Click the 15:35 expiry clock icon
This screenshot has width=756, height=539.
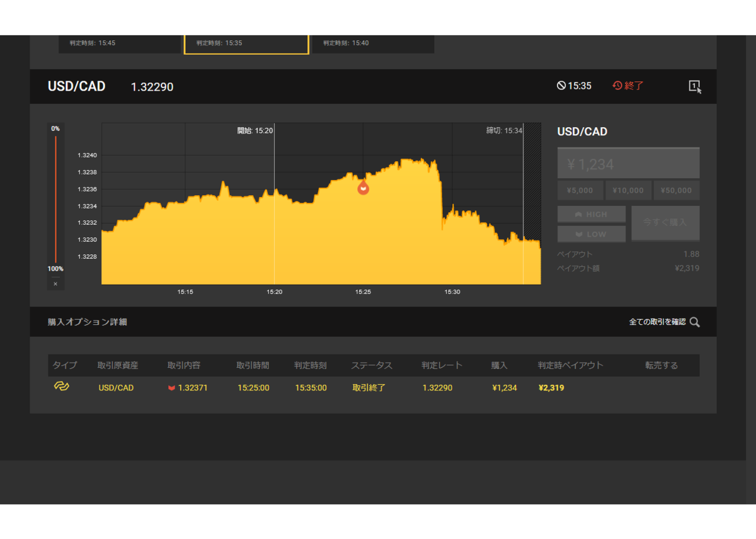coord(561,86)
